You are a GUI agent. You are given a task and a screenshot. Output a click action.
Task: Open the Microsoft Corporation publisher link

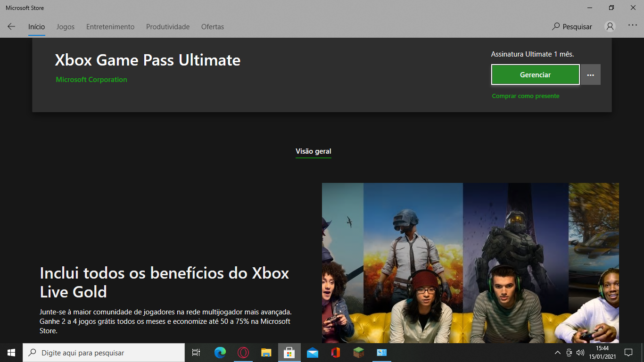[x=91, y=80]
